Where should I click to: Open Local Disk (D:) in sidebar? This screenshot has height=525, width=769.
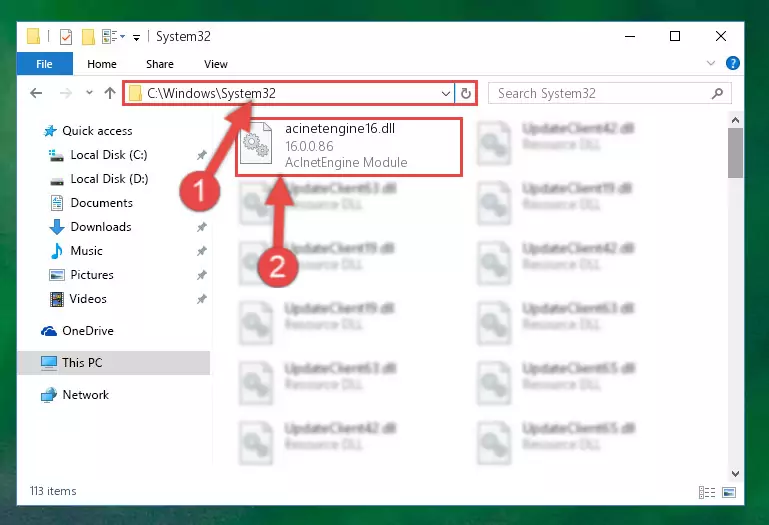click(109, 179)
